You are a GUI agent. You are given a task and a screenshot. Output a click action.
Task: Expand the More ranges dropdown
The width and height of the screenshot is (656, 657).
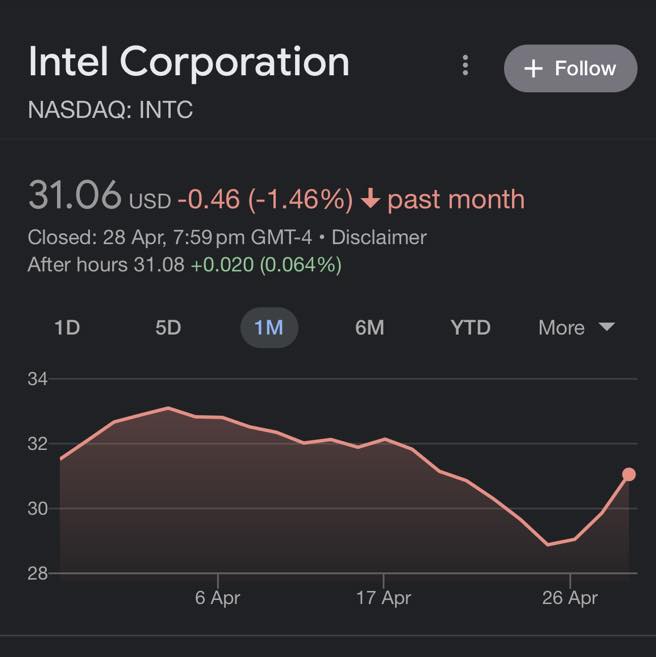576,327
